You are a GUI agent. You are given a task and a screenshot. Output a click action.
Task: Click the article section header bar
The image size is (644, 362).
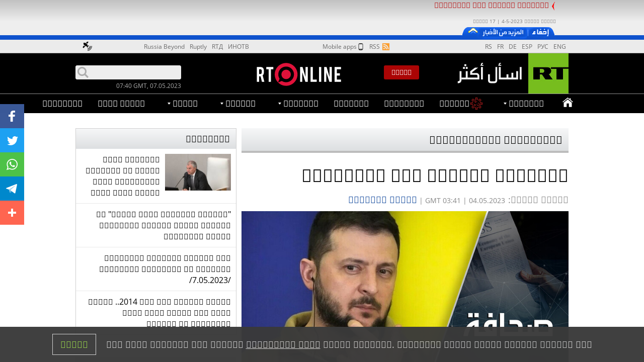(x=405, y=140)
